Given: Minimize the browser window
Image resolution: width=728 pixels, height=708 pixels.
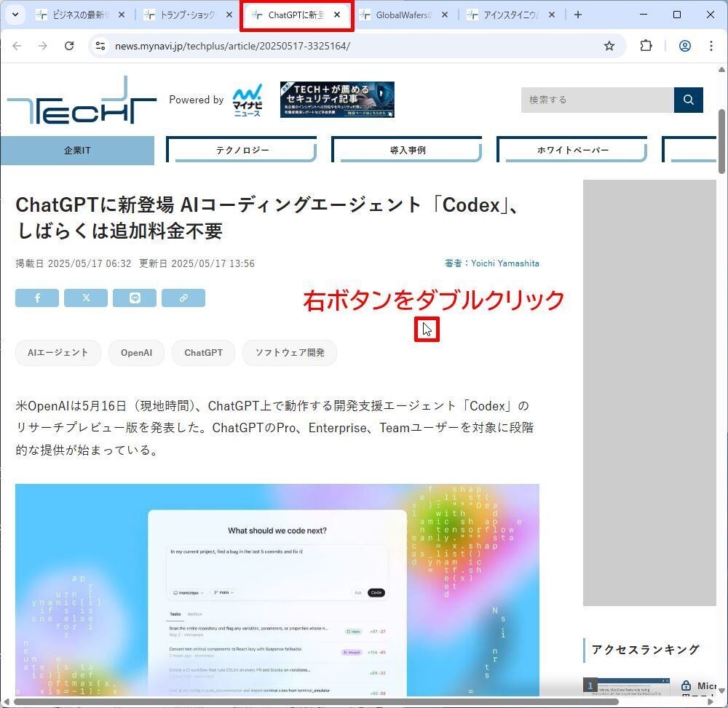Looking at the screenshot, I should 644,15.
